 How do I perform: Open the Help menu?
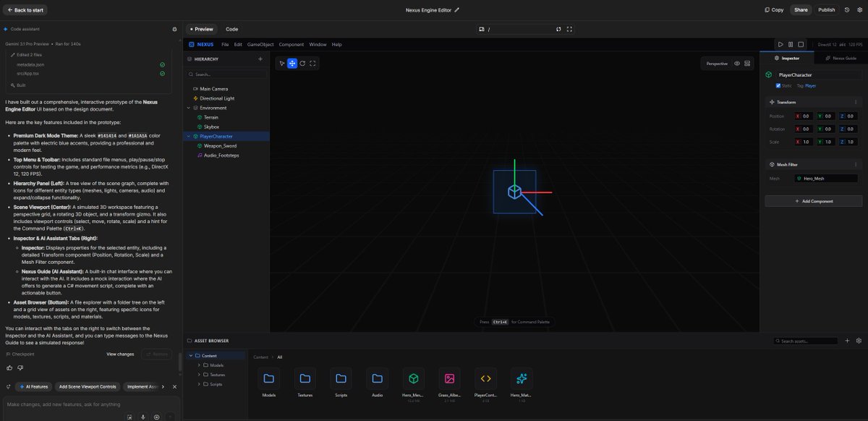(x=336, y=44)
